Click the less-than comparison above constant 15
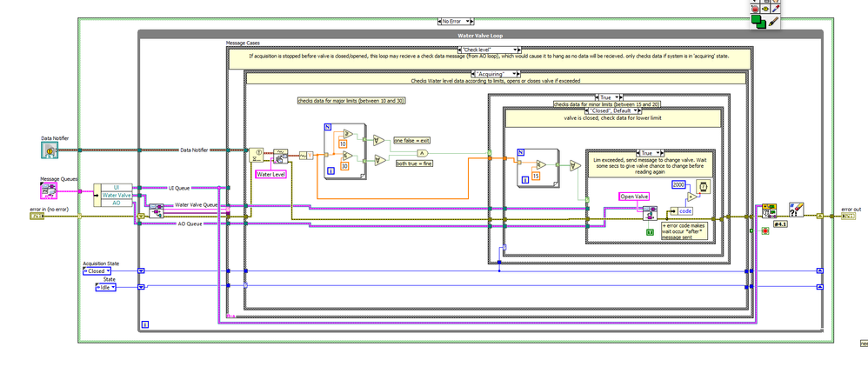 pyautogui.click(x=541, y=164)
